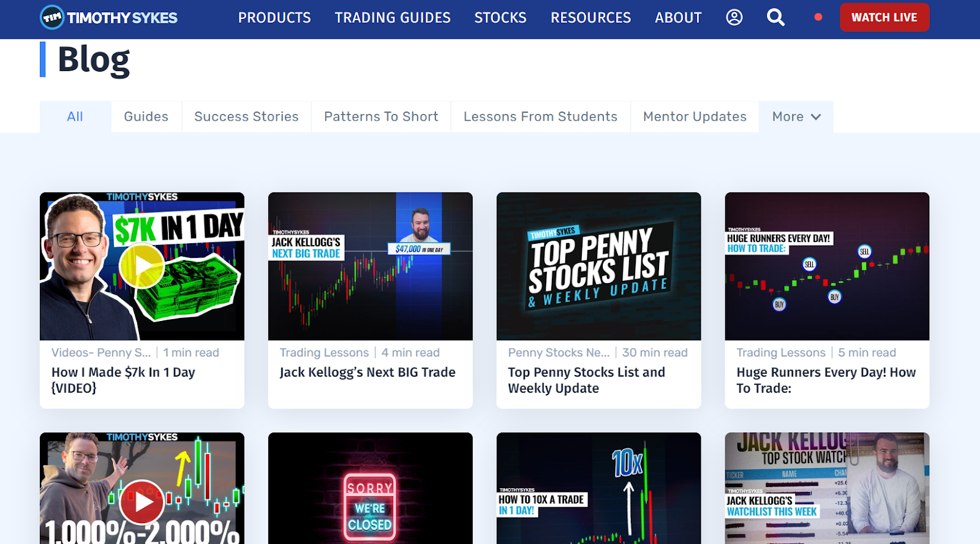Open Huge Runners Every Day! How To Trade
The height and width of the screenshot is (544, 980).
(x=826, y=380)
